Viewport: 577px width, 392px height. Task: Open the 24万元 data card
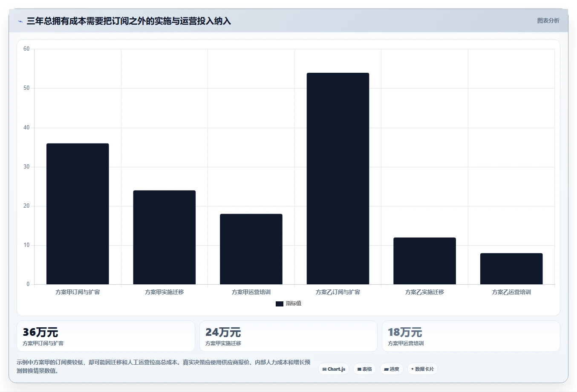point(288,336)
